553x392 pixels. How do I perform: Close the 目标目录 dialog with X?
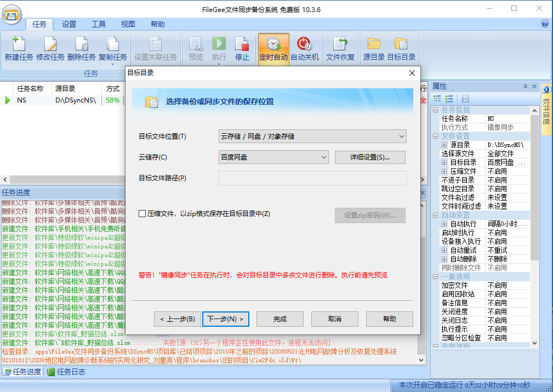click(x=412, y=73)
